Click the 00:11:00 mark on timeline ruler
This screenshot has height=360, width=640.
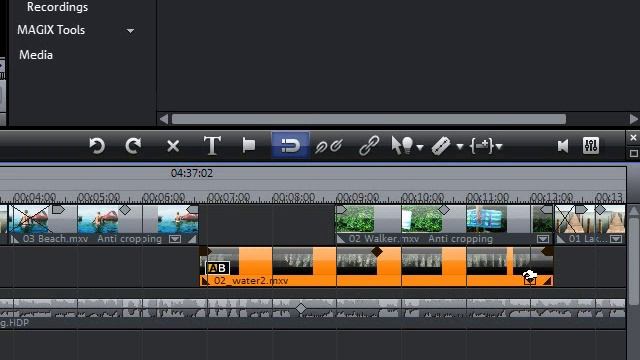[x=488, y=198]
